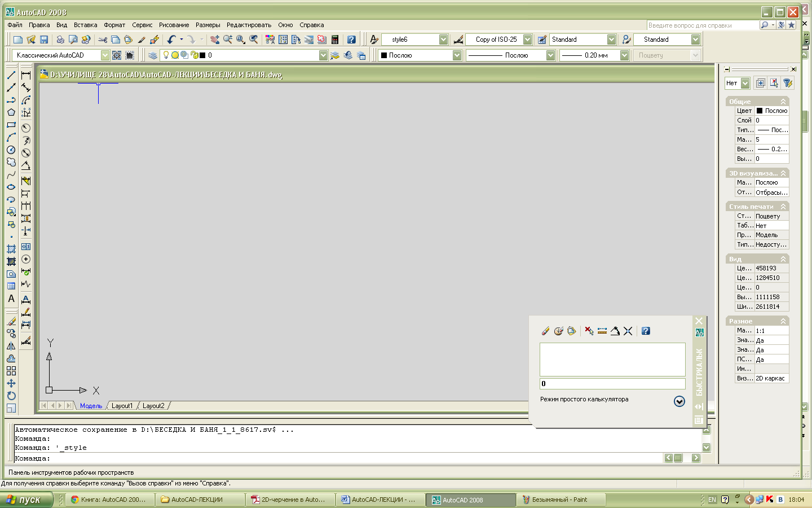Switch to the Layout1 tab
Image resolution: width=812 pixels, height=508 pixels.
[x=122, y=406]
